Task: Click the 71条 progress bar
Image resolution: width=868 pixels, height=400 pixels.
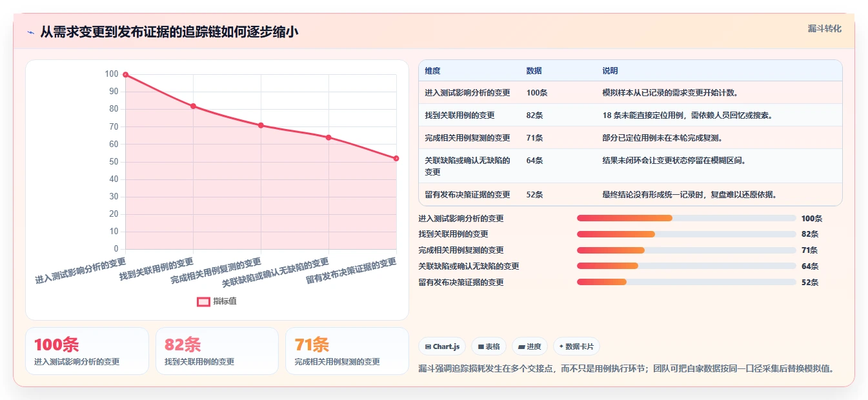Action: click(687, 250)
